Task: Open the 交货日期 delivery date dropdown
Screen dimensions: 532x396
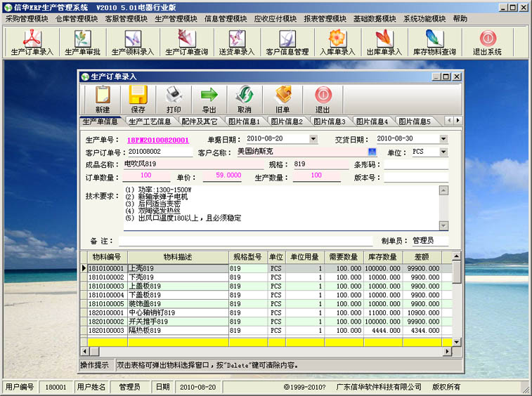Action: (443, 139)
